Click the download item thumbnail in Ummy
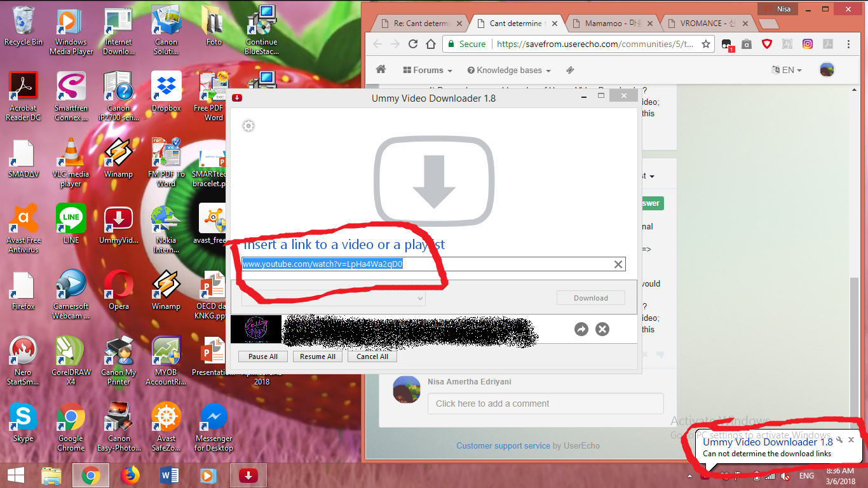Screen dimensions: 868x488 [x=256, y=329]
